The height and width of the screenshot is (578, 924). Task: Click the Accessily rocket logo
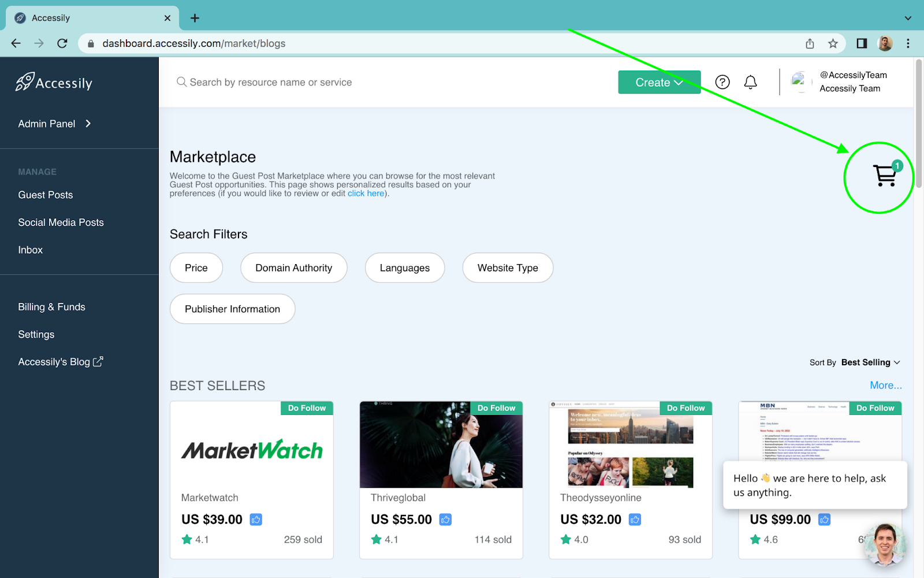[x=54, y=82]
